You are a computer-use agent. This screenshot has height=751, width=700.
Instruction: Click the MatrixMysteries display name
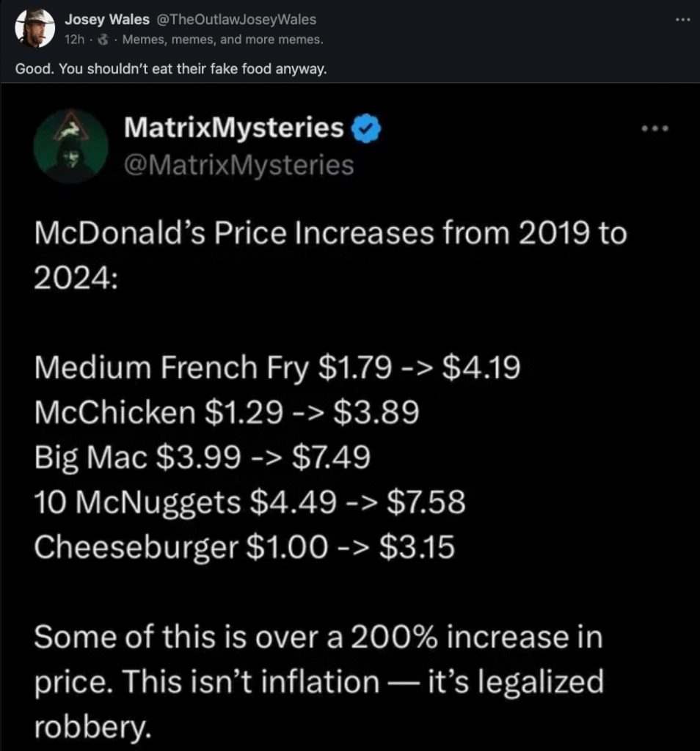(234, 128)
